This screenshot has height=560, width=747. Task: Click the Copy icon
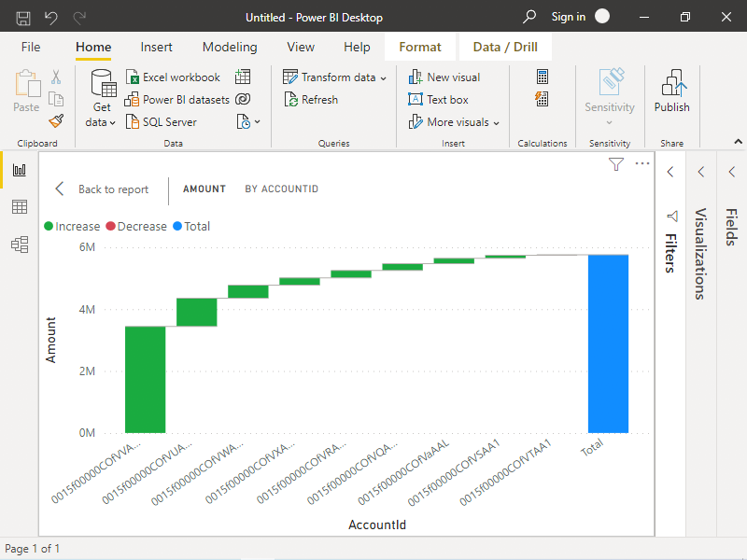[56, 99]
